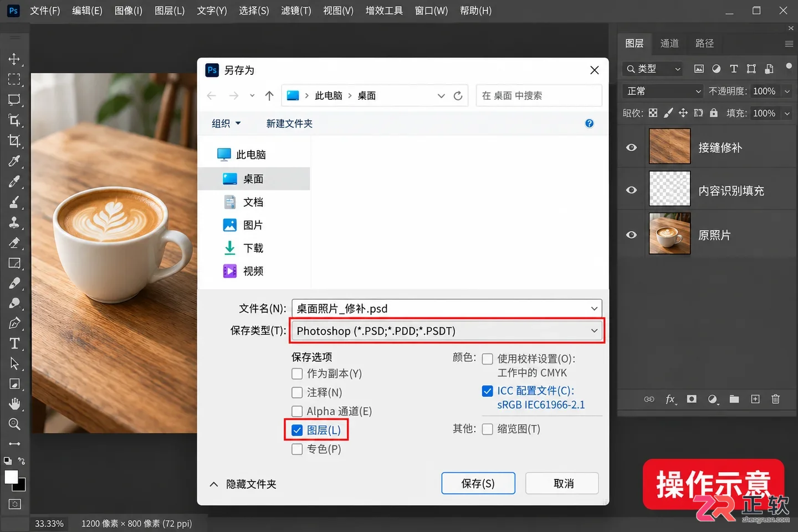
Task: Open the 保存类型 format dropdown
Action: (x=447, y=331)
